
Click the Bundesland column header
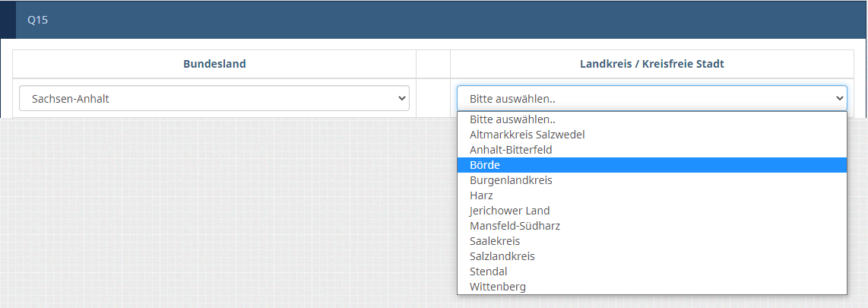click(x=214, y=65)
